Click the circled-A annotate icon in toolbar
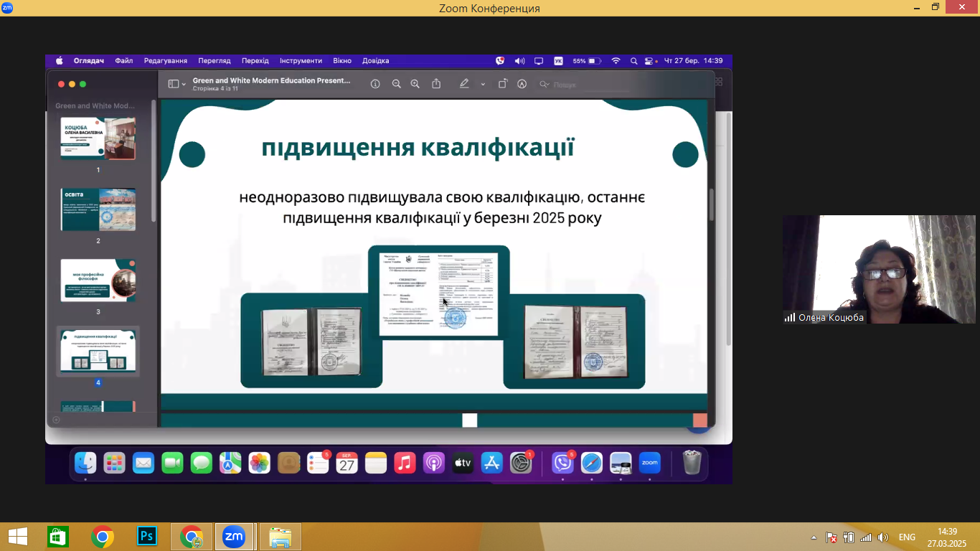This screenshot has width=980, height=551. [x=522, y=84]
